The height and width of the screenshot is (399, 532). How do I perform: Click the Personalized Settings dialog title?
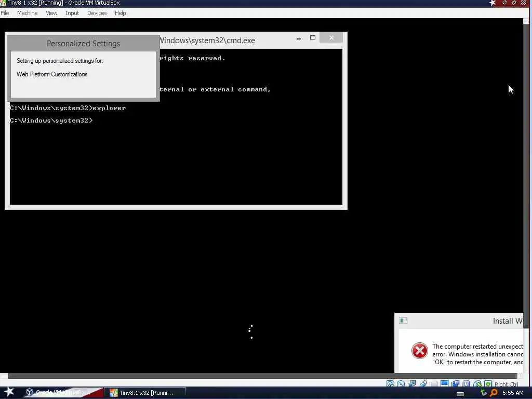(x=84, y=44)
